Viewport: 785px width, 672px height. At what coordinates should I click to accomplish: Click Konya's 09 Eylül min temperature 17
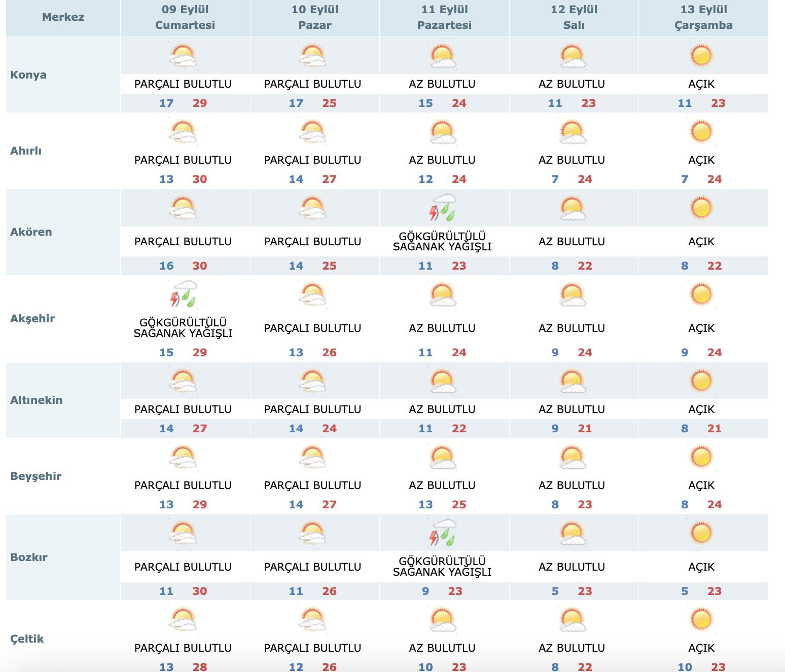(166, 103)
